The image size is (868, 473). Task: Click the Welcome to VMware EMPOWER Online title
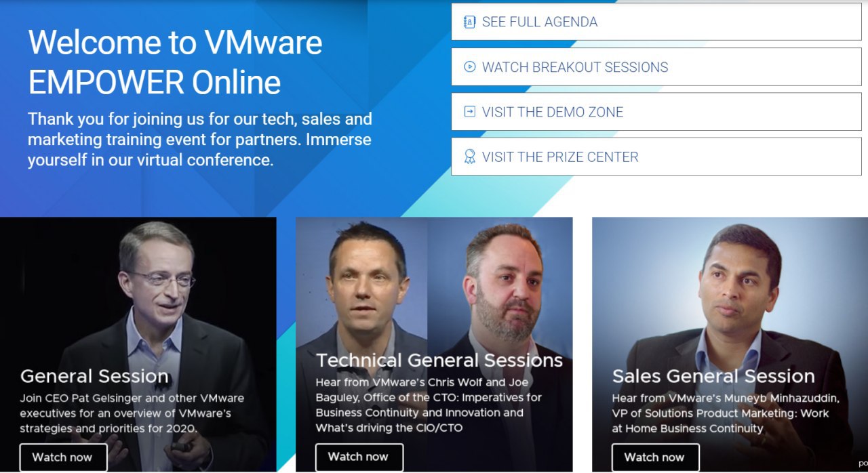pyautogui.click(x=176, y=62)
